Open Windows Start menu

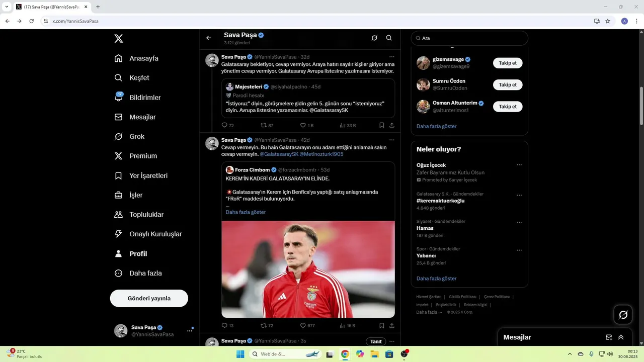pyautogui.click(x=240, y=354)
